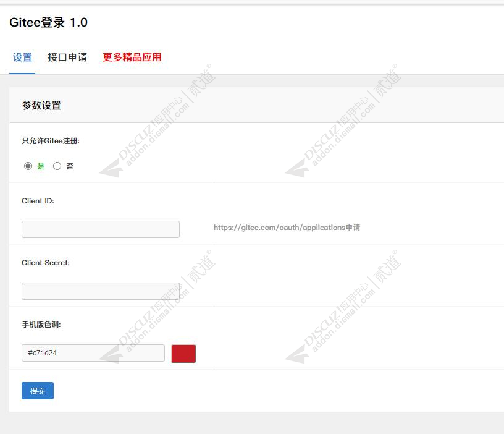Viewport: 504px width, 434px height.
Task: Submit the form with 提交 button
Action: [38, 391]
